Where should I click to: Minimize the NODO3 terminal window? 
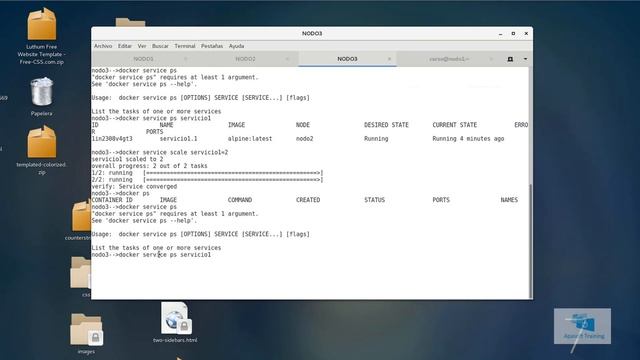coord(500,34)
